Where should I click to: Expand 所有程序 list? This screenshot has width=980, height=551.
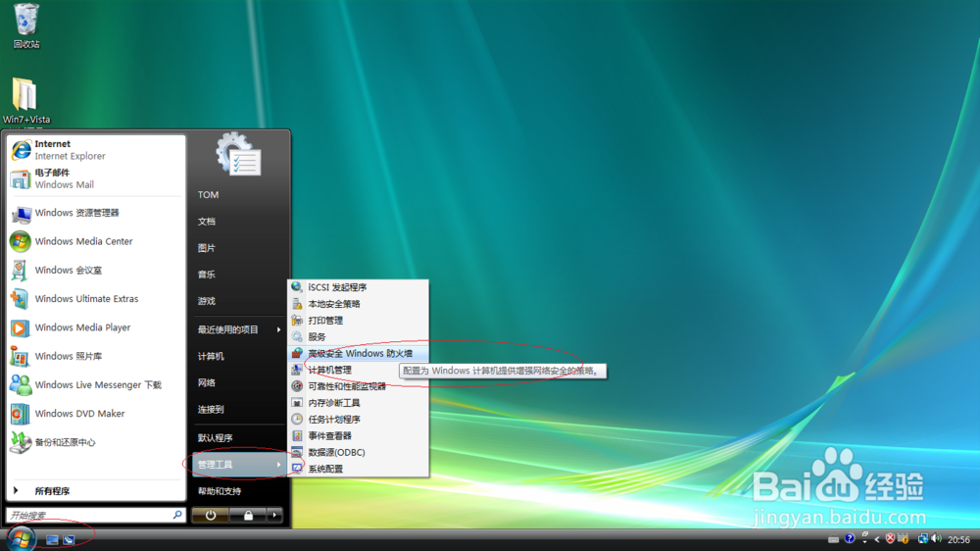(95, 491)
